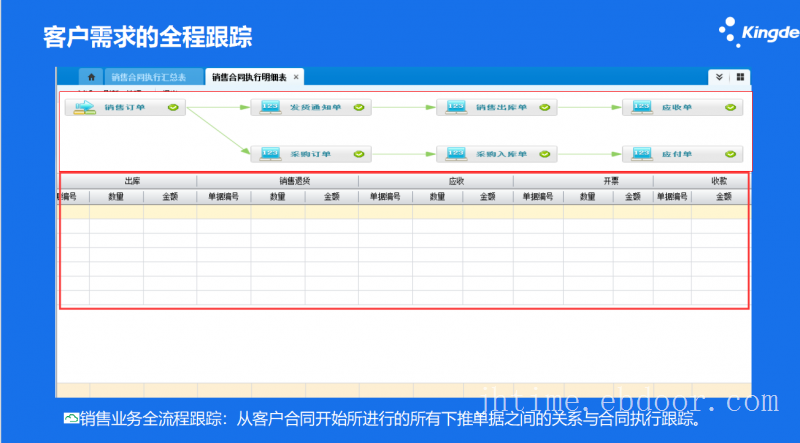Click 单据编号 column header under 开票

tap(538, 196)
